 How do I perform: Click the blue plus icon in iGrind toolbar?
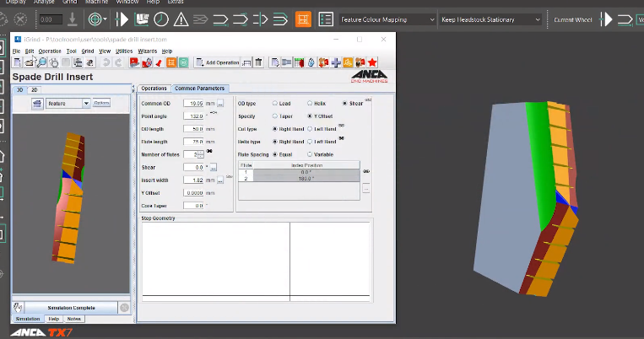336,62
